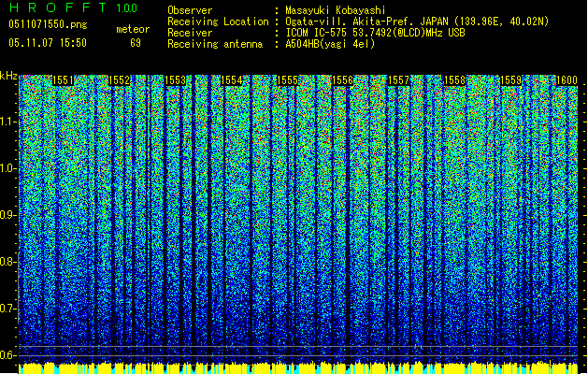
Task: Click the 1554 time marker
Action: tap(232, 80)
